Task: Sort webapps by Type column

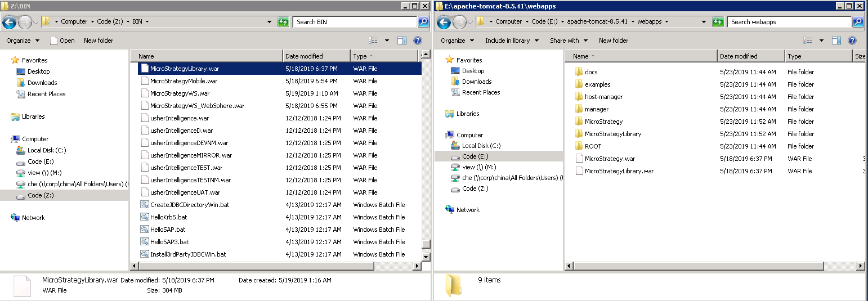Action: [818, 56]
